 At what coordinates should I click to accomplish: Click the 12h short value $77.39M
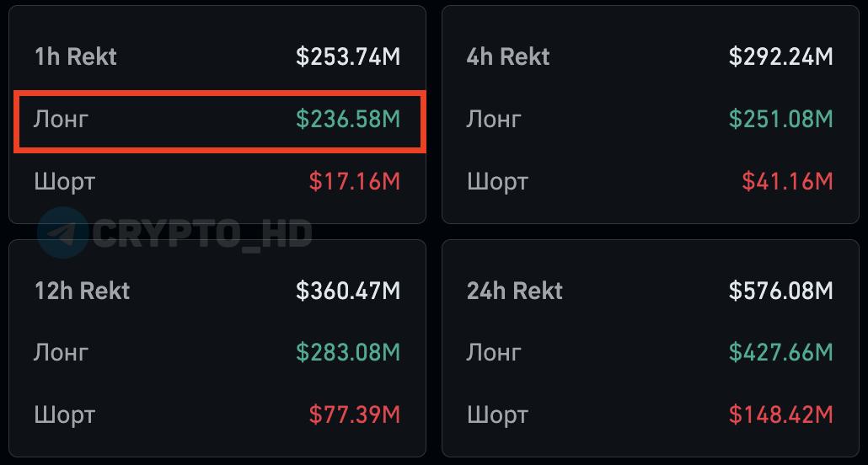tap(354, 414)
